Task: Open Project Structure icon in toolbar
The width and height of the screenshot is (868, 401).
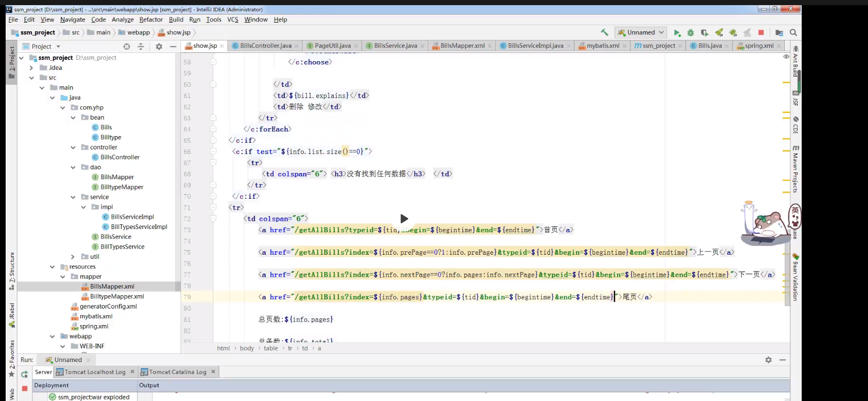Action: tap(779, 33)
